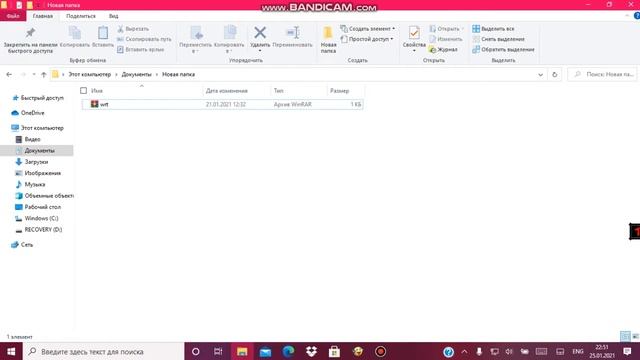Click the search Новая папка field
The height and width of the screenshot is (360, 640).
click(603, 74)
